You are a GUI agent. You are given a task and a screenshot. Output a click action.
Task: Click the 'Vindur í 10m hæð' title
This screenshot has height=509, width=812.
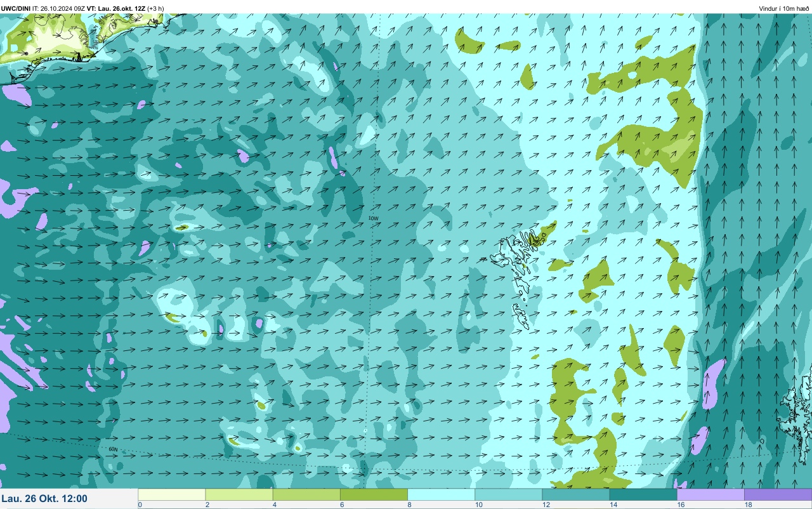tap(784, 8)
